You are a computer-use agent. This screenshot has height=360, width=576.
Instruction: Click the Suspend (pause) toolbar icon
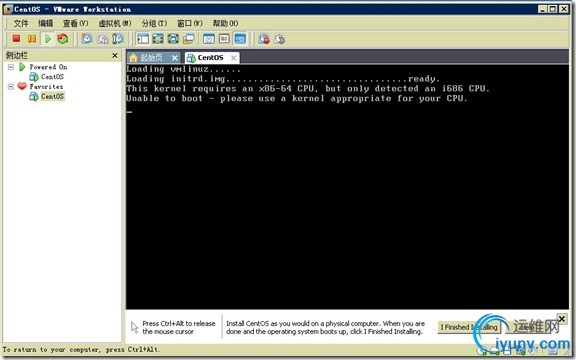pyautogui.click(x=32, y=38)
